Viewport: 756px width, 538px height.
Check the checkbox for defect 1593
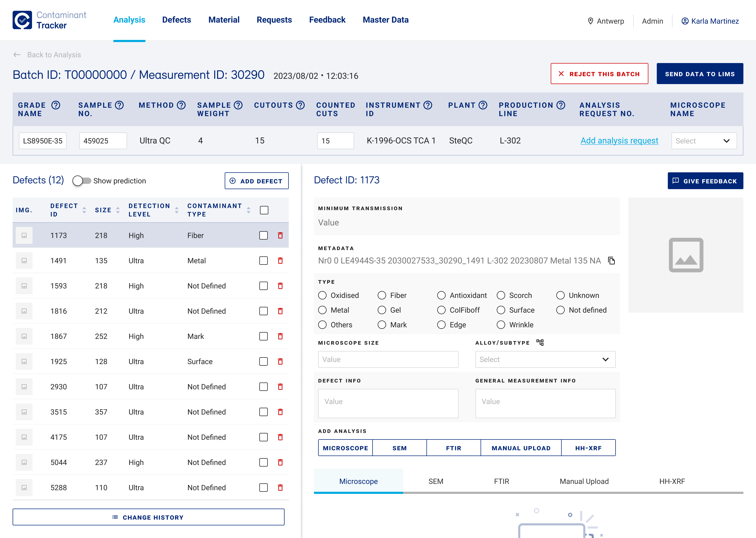click(x=264, y=286)
